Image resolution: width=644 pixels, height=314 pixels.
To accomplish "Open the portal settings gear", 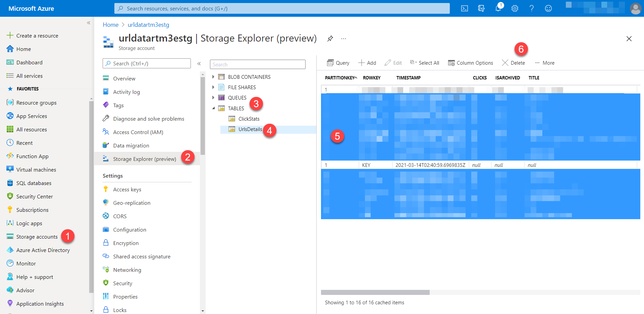I will 515,8.
